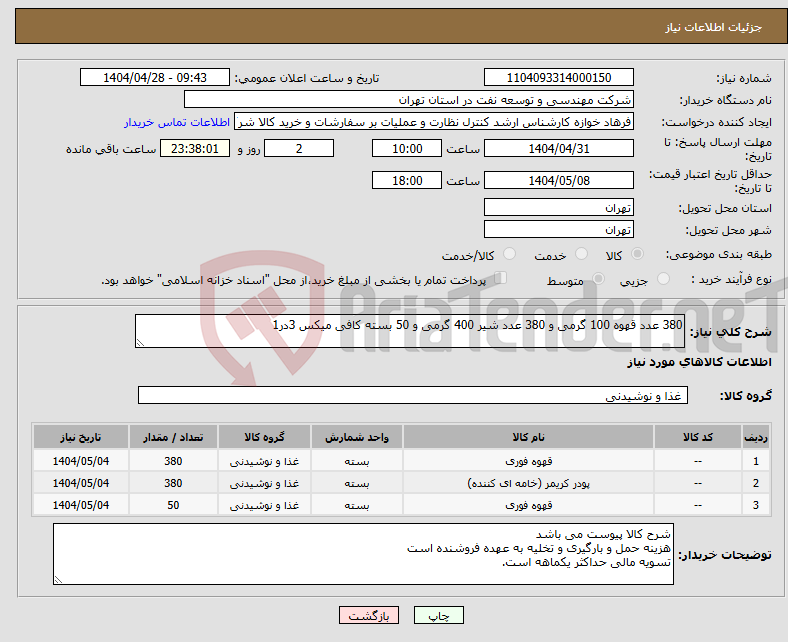Image resolution: width=788 pixels, height=642 pixels.
Task: Click the تعداد / مقدار column header
Action: pyautogui.click(x=173, y=437)
